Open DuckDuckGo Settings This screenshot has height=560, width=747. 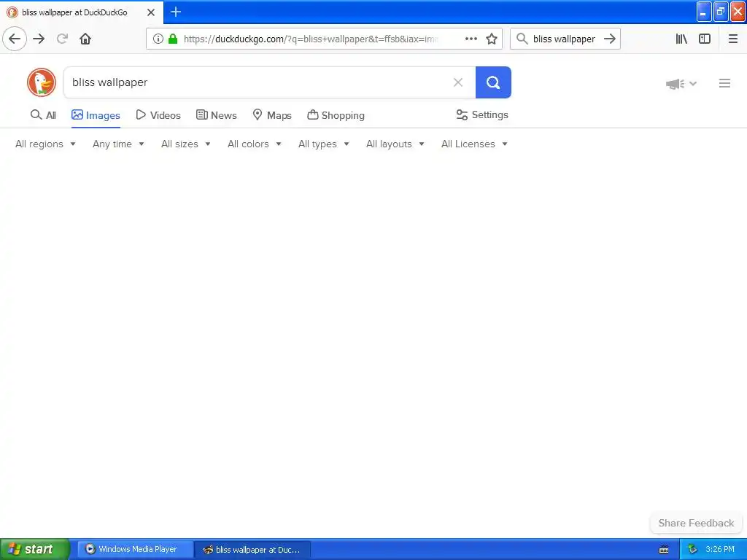482,114
